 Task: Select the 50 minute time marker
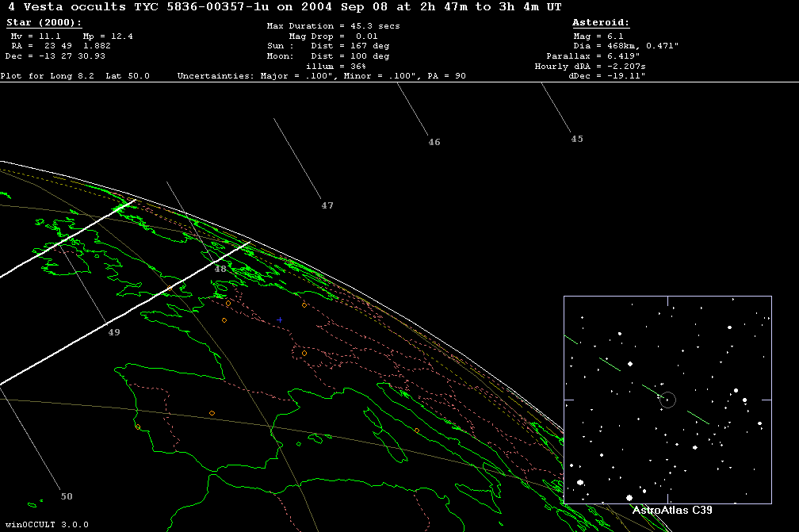pyautogui.click(x=67, y=496)
